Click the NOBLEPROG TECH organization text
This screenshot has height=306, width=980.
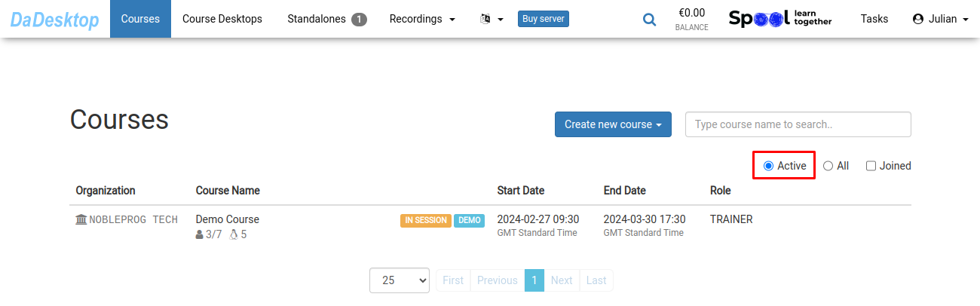[x=133, y=219]
